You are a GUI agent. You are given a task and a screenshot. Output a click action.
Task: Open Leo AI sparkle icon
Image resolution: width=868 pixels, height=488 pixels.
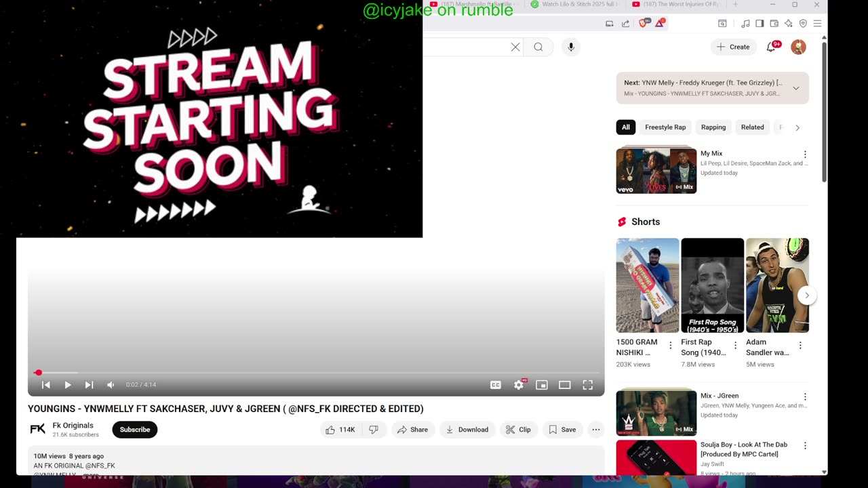pyautogui.click(x=789, y=24)
